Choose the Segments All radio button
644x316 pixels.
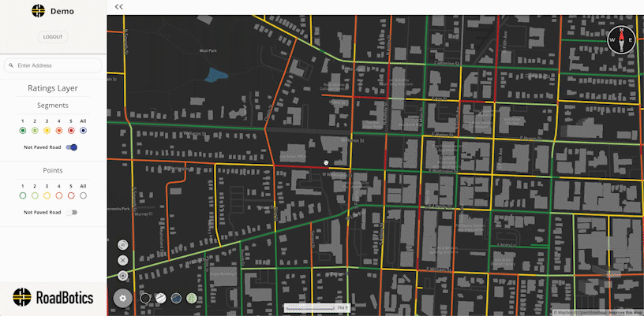coord(83,130)
